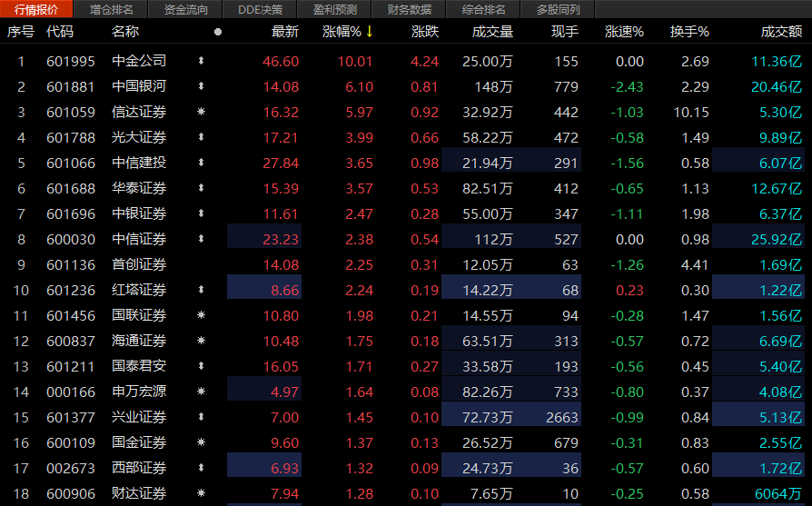The height and width of the screenshot is (506, 812).
Task: Sort by the 换手% column header
Action: (x=689, y=32)
